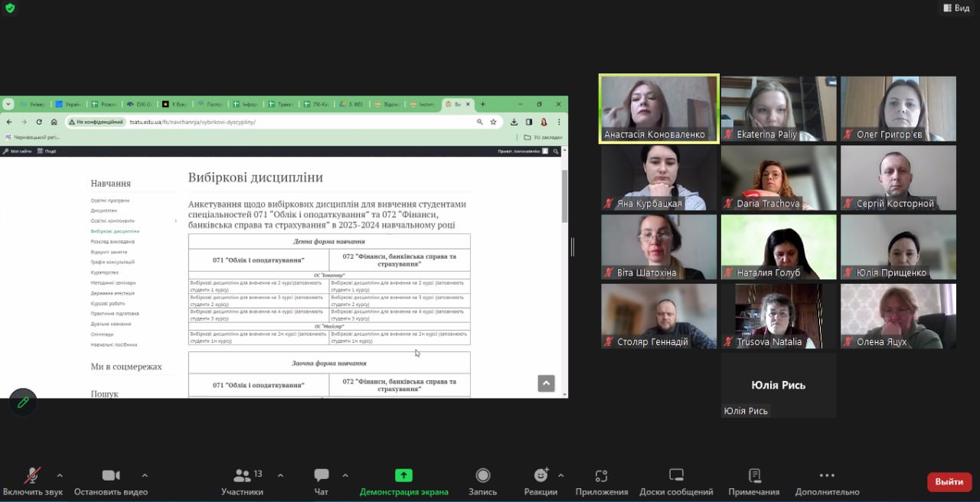980x502 pixels.
Task: Reload the page in shared browser
Action: 39,122
